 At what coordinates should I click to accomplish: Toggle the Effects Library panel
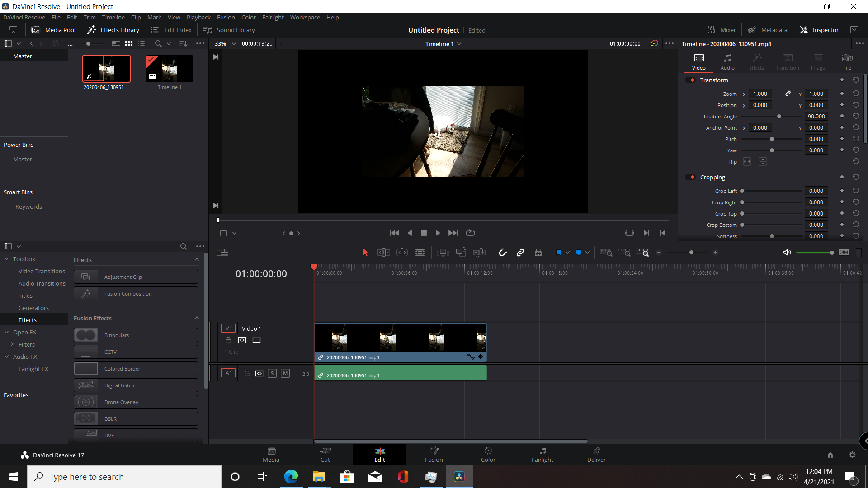(113, 30)
